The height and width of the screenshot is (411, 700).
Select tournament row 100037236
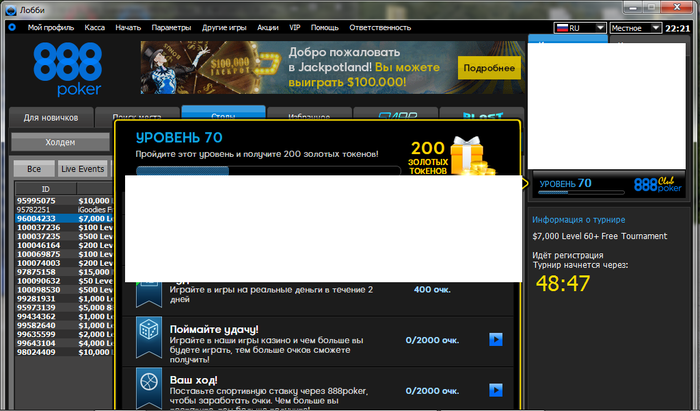64,228
